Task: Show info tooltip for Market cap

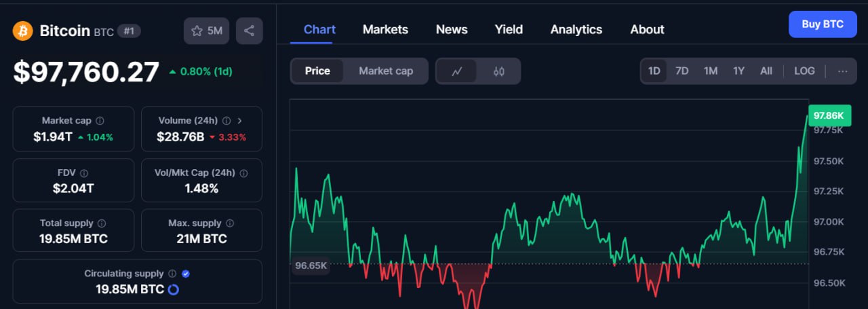Action: 100,121
